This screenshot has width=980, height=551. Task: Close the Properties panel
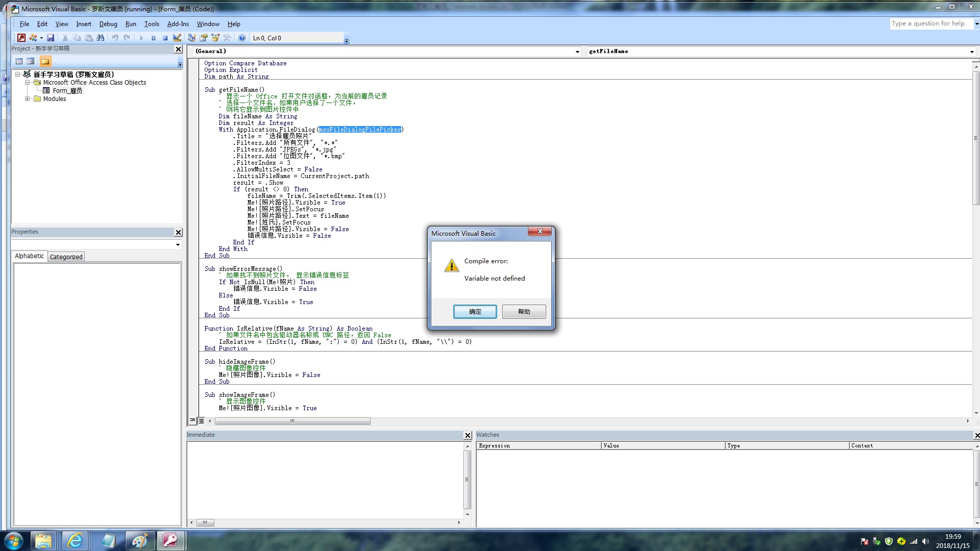tap(178, 232)
